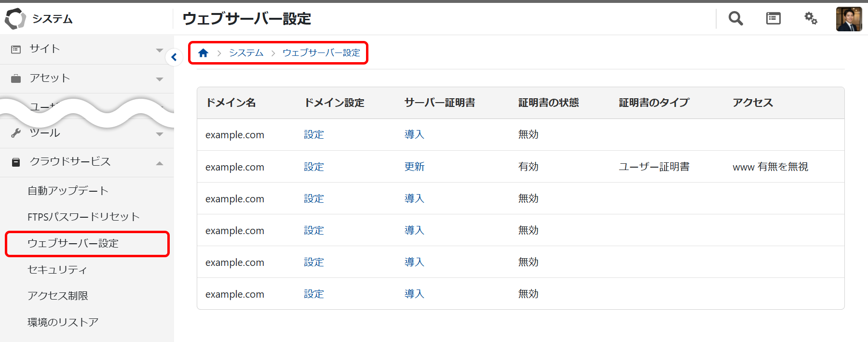Click the ユーザー証明書 cell

[x=654, y=167]
